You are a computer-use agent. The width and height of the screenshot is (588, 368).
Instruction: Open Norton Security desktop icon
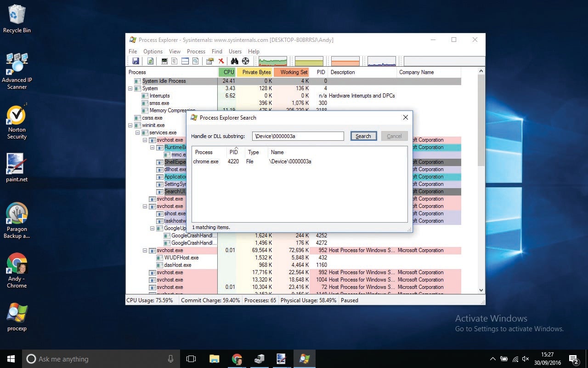pyautogui.click(x=17, y=122)
